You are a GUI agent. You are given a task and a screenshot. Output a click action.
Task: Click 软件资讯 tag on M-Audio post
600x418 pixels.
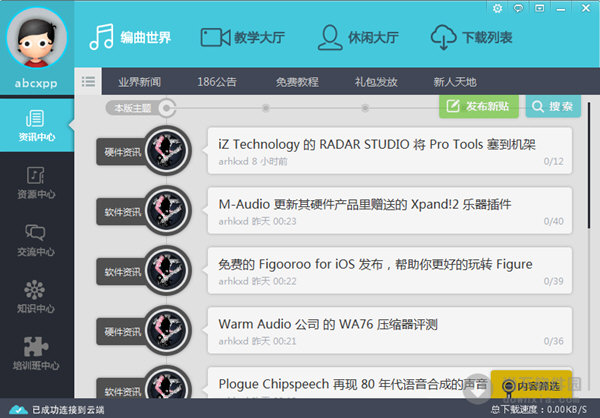click(121, 212)
